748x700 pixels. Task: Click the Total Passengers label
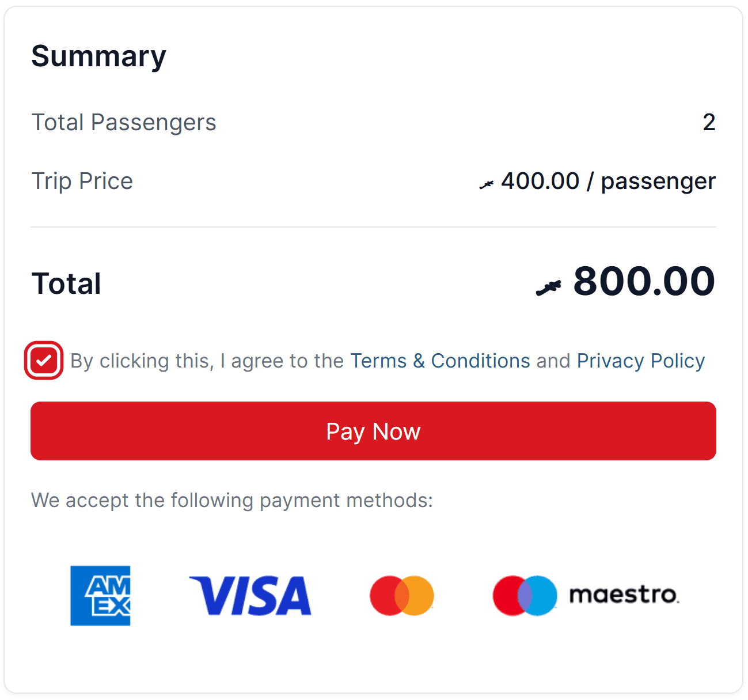click(x=124, y=122)
